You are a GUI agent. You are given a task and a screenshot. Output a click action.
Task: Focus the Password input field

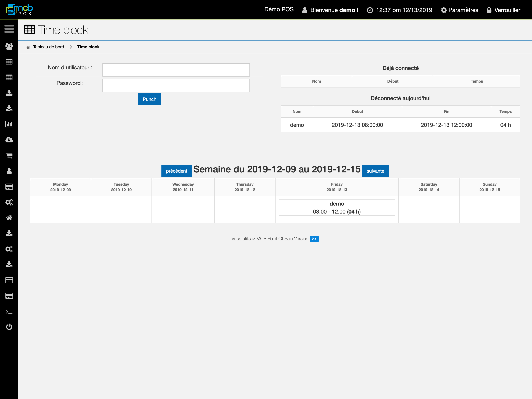pyautogui.click(x=176, y=86)
